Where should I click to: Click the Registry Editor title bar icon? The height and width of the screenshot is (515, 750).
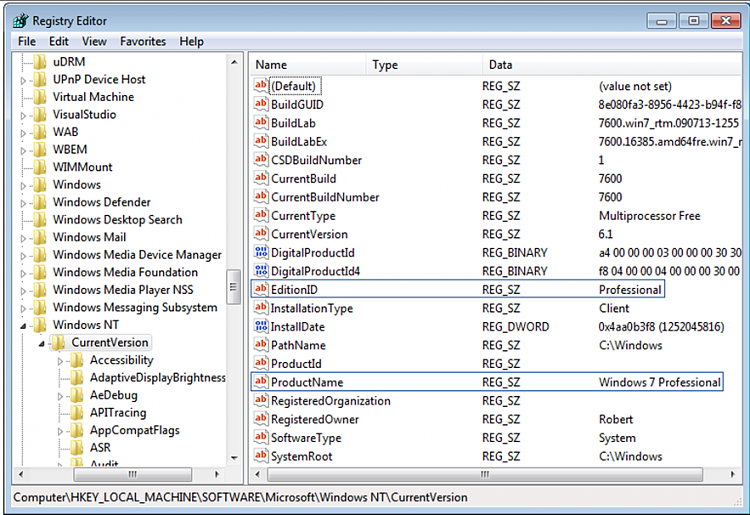coord(21,21)
